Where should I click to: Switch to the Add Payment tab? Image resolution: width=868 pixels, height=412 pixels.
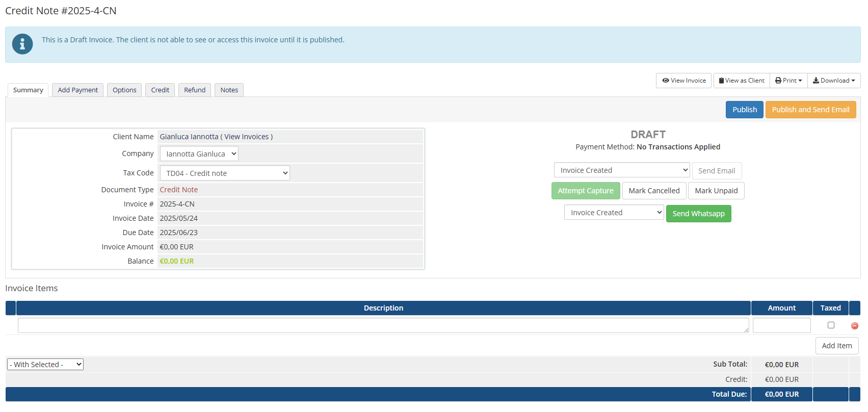(77, 90)
